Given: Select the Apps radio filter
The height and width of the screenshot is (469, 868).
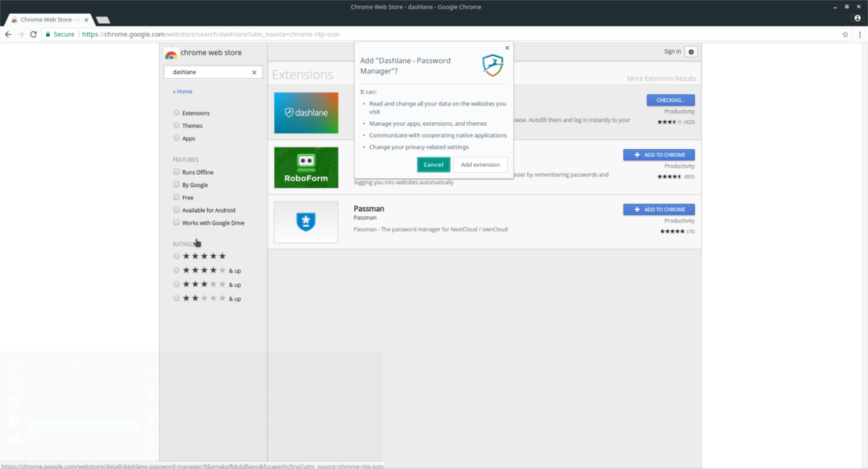Looking at the screenshot, I should click(x=176, y=138).
